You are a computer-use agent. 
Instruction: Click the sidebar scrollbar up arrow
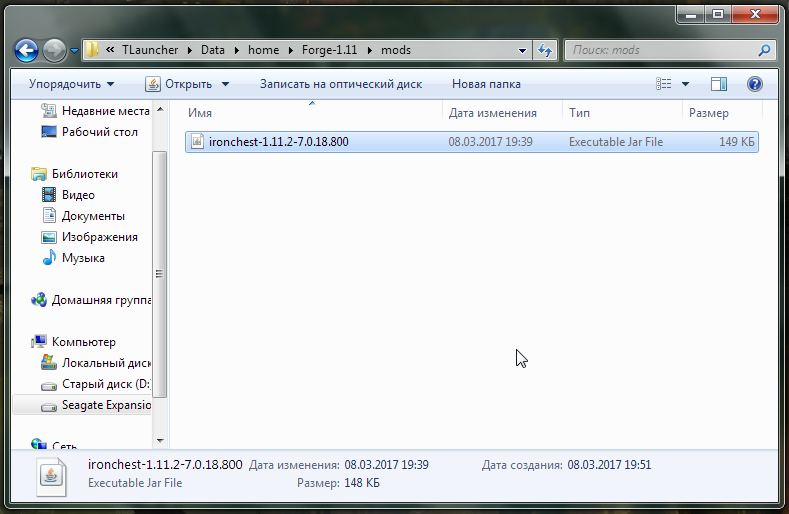[x=160, y=109]
